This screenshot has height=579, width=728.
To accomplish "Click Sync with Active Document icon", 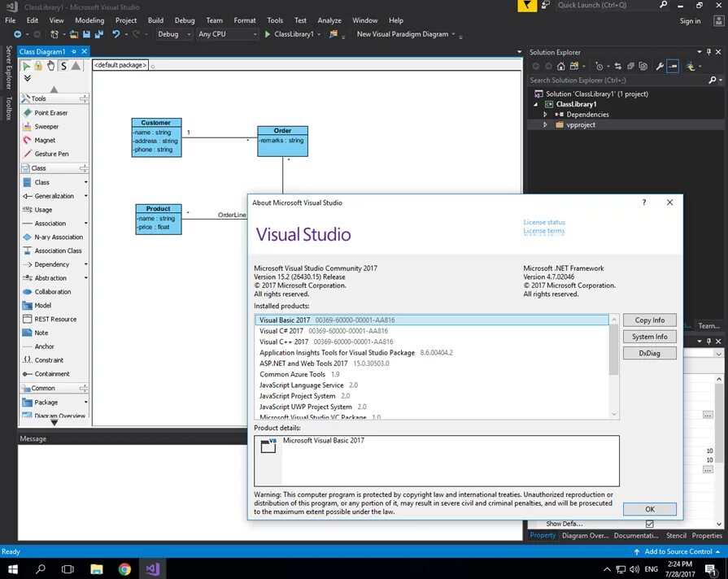I will (x=617, y=67).
